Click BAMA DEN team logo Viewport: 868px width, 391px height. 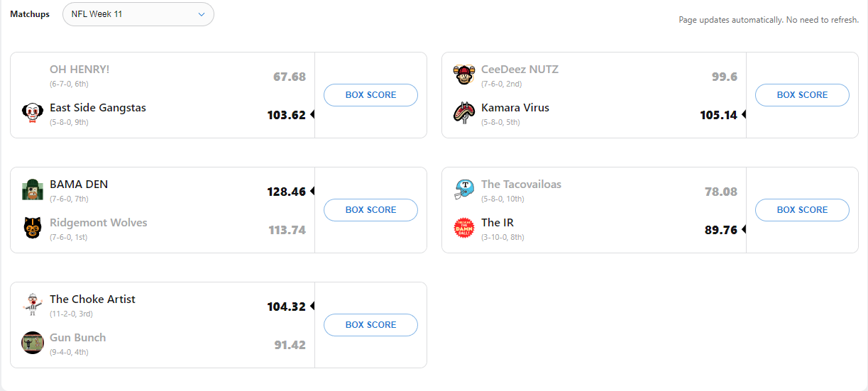[33, 189]
